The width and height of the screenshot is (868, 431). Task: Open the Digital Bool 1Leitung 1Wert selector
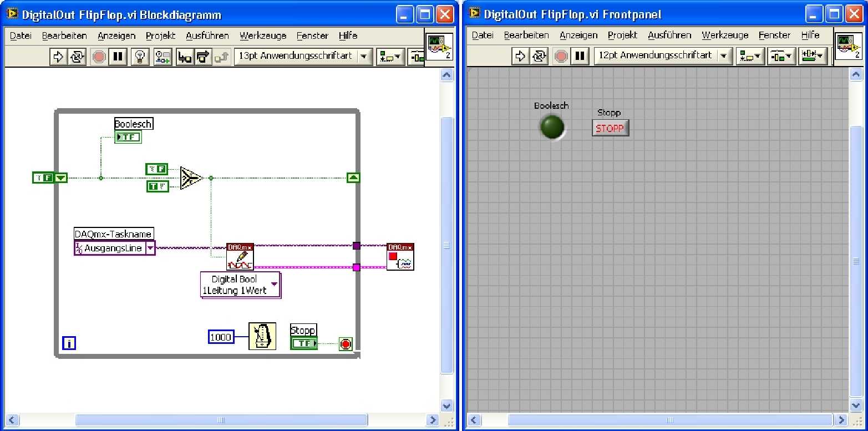(241, 285)
